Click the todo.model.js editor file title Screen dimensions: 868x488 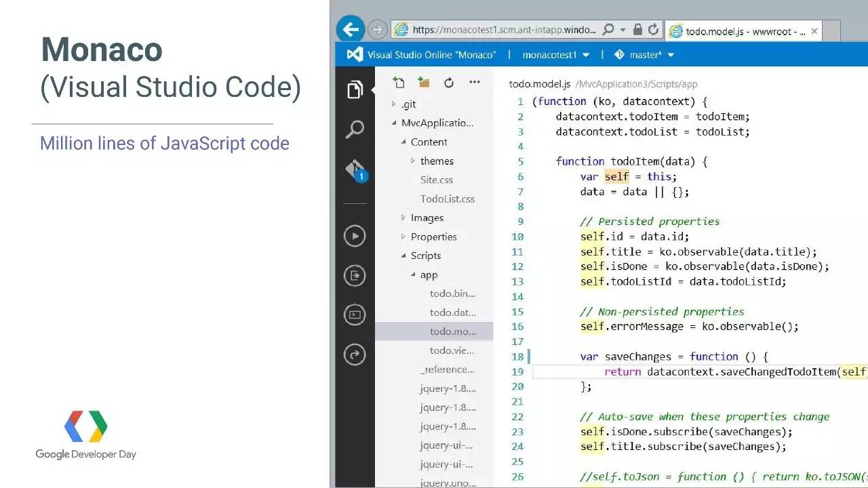(540, 84)
